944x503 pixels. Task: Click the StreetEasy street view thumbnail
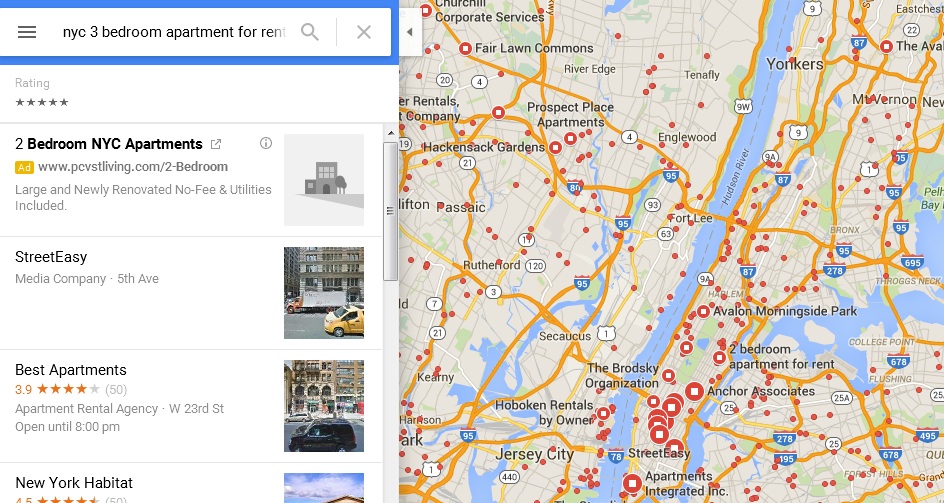pyautogui.click(x=324, y=293)
